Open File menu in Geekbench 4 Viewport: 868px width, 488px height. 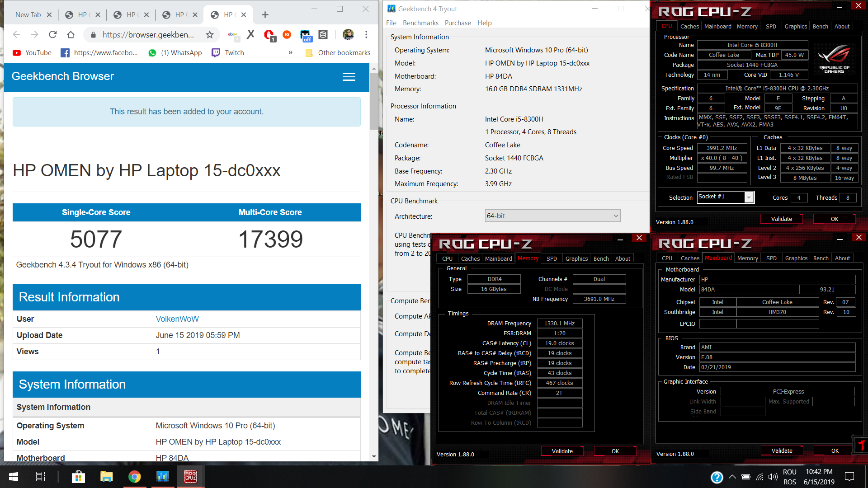tap(391, 23)
